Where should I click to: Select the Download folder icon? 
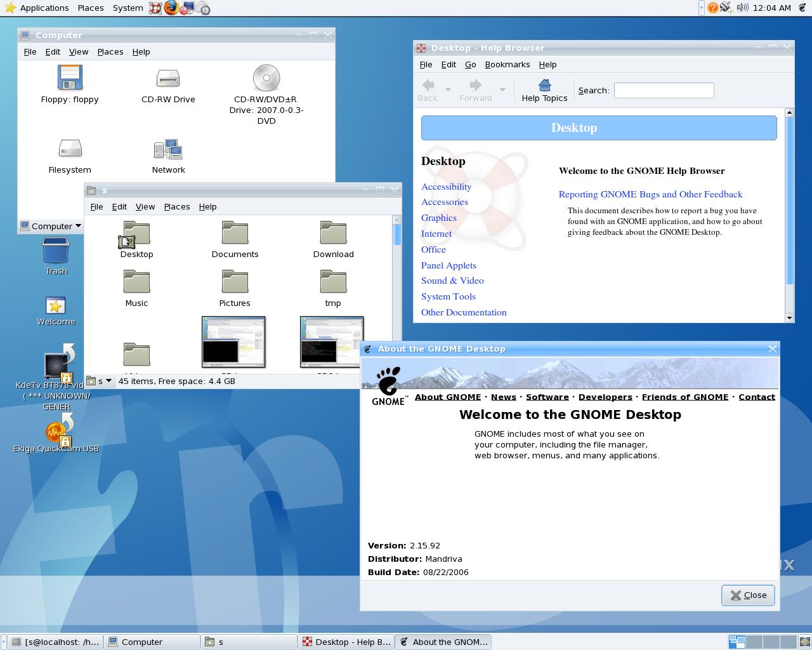[x=333, y=233]
